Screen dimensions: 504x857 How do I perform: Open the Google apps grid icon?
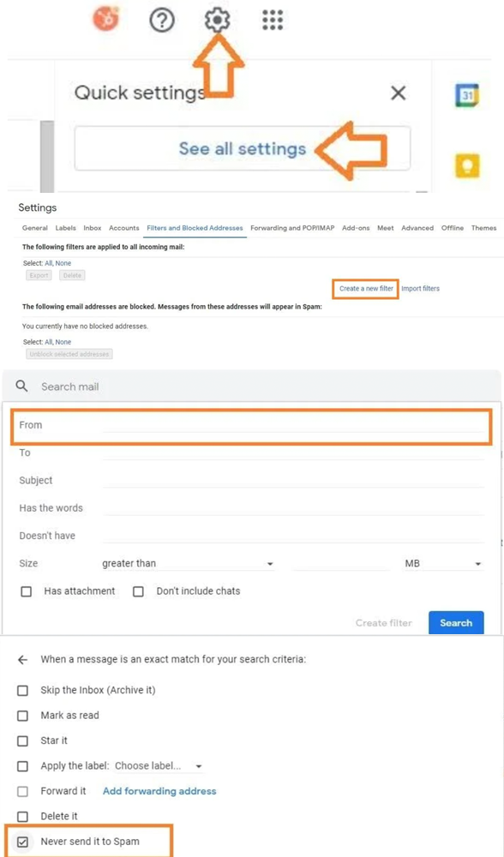coord(273,21)
